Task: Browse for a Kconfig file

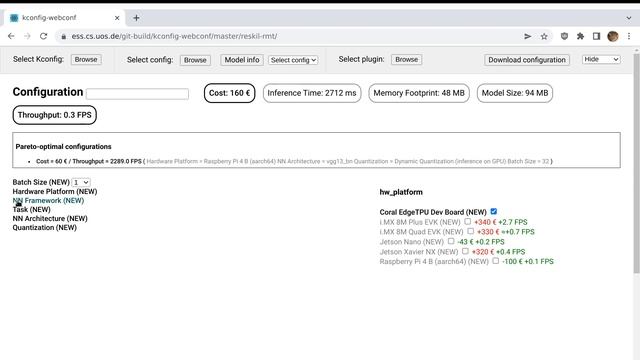Action: click(86, 60)
